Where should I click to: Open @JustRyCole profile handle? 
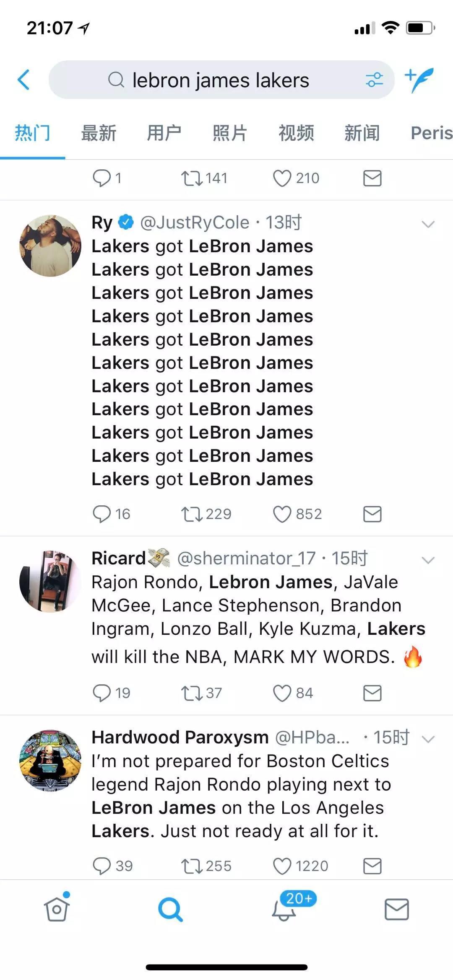coord(195,222)
